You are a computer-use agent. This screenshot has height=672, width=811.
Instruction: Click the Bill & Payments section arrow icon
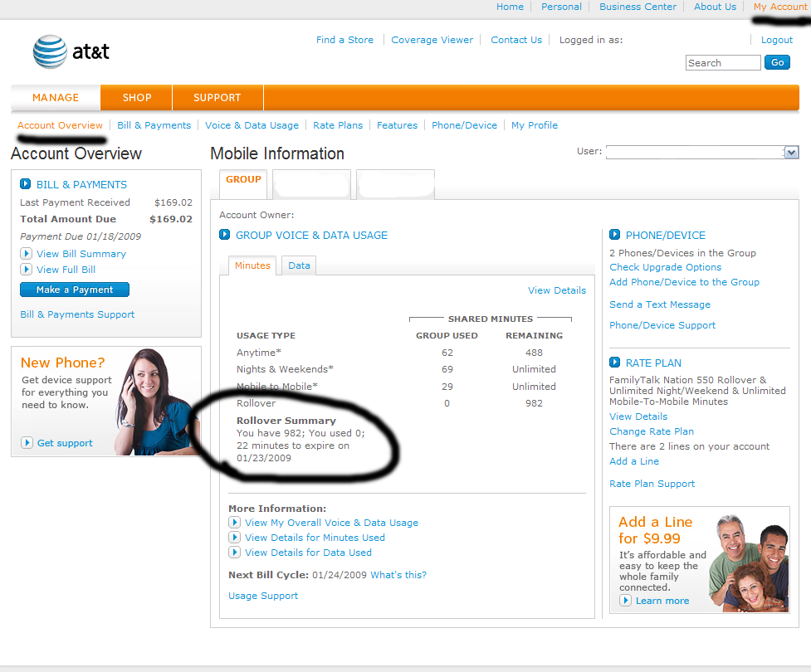tap(25, 184)
